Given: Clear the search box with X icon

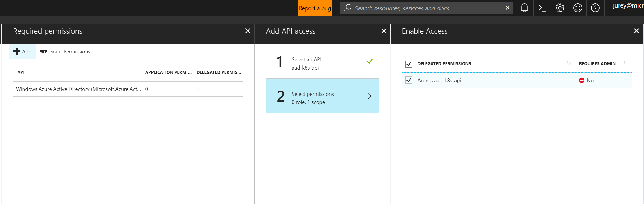Looking at the screenshot, I should [507, 8].
